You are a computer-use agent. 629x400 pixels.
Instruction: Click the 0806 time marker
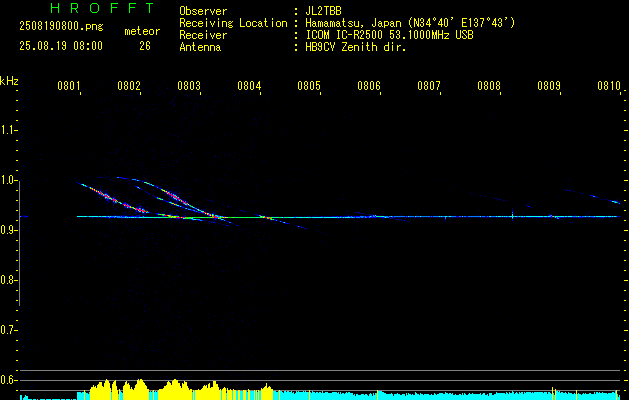point(369,85)
